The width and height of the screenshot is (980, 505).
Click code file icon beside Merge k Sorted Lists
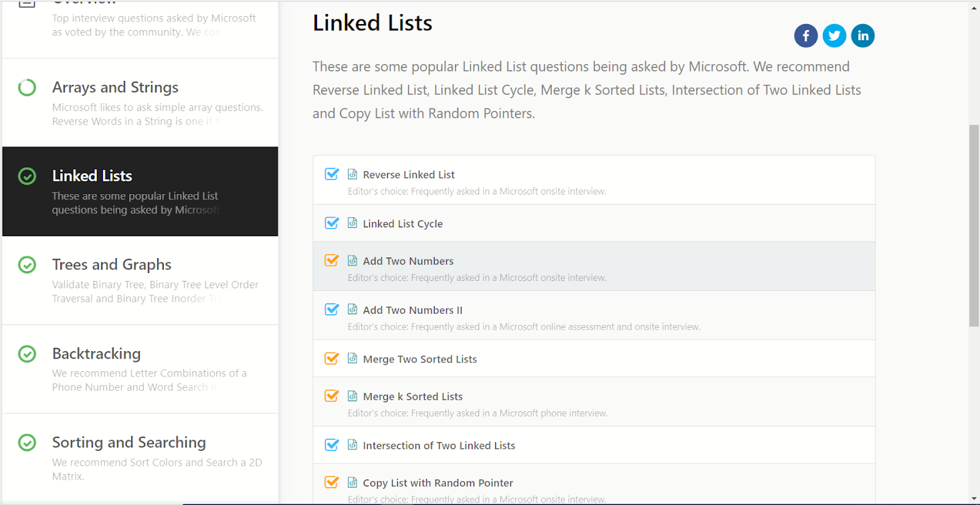pos(353,397)
